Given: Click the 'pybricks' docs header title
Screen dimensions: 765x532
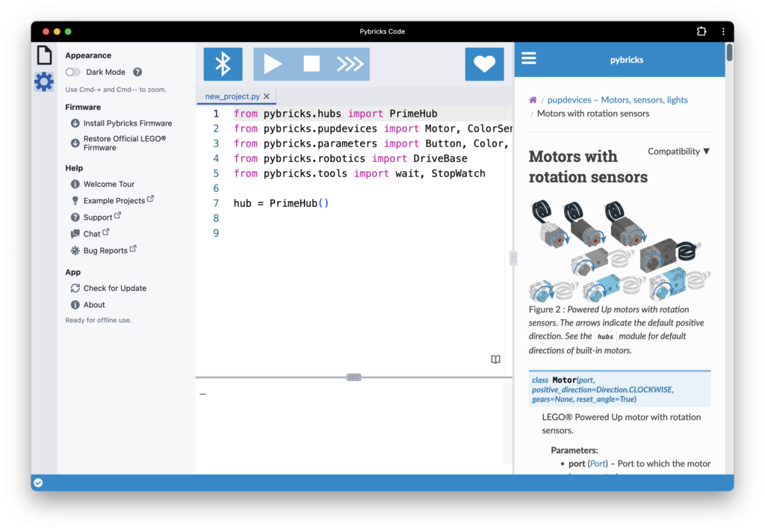Looking at the screenshot, I should (627, 60).
